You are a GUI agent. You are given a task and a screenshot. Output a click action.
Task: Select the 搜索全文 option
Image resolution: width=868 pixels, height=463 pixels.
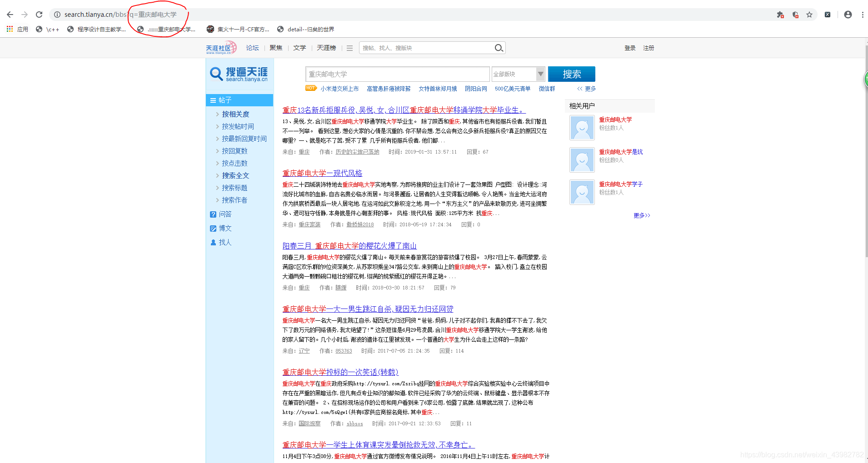(x=235, y=175)
